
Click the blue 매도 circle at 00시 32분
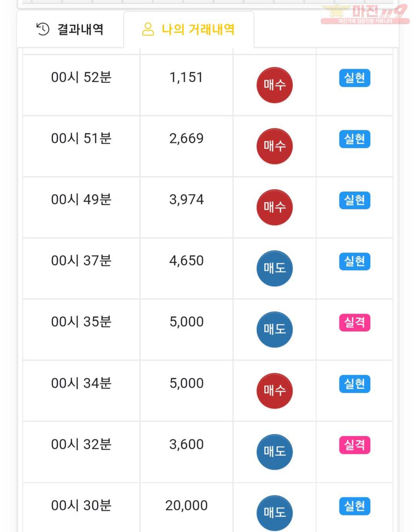(275, 452)
